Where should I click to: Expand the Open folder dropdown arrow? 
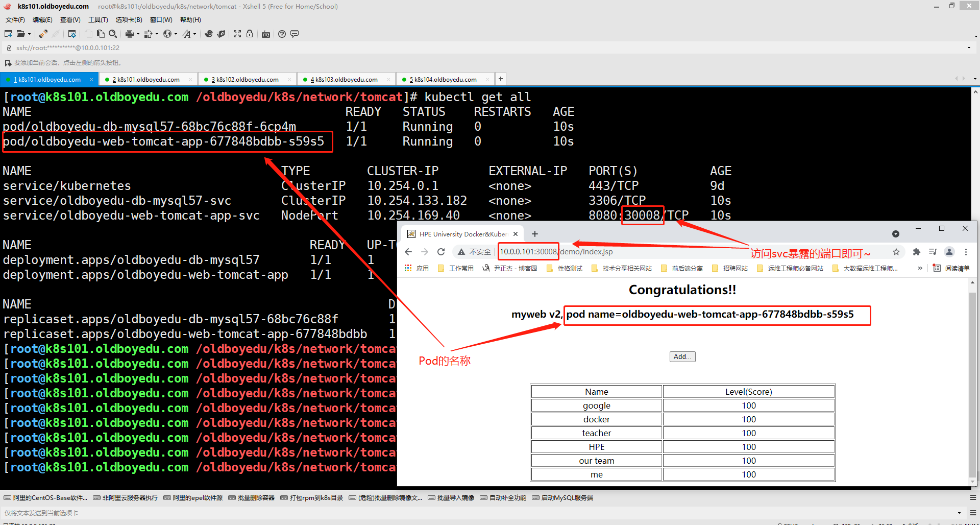tap(29, 34)
